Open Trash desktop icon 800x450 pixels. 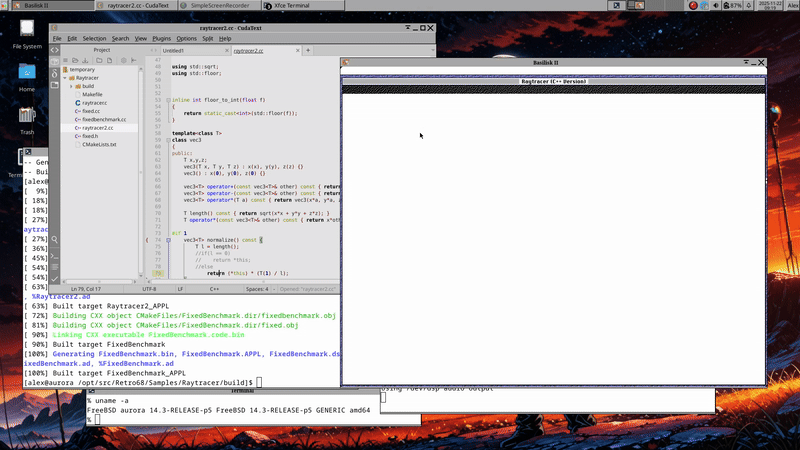point(27,120)
